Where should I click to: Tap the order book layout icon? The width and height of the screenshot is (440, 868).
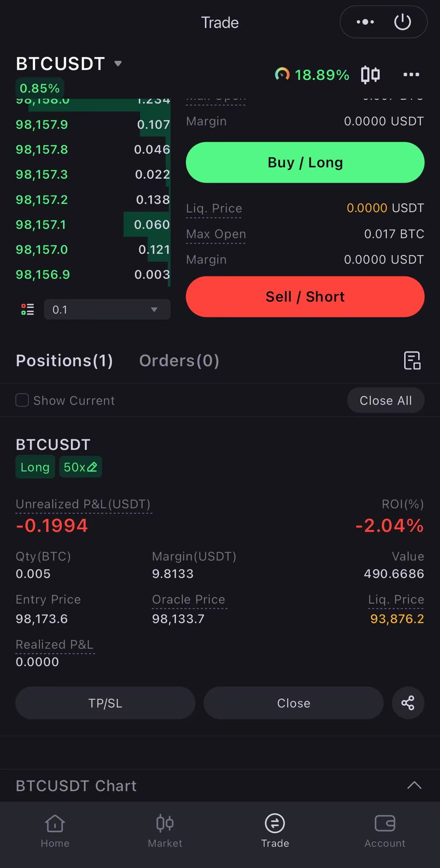tap(28, 309)
